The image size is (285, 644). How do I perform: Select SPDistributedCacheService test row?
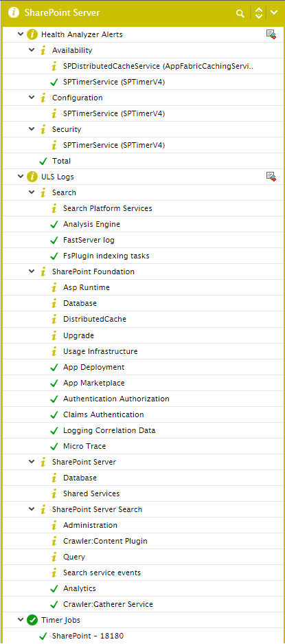point(143,66)
